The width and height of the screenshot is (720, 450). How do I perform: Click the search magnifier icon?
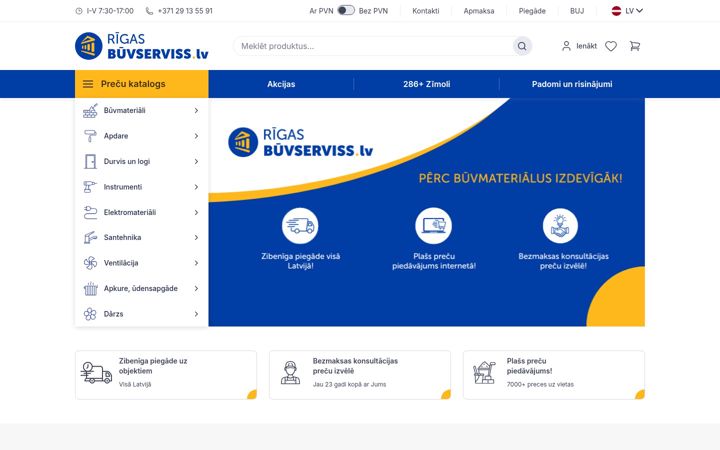point(522,46)
